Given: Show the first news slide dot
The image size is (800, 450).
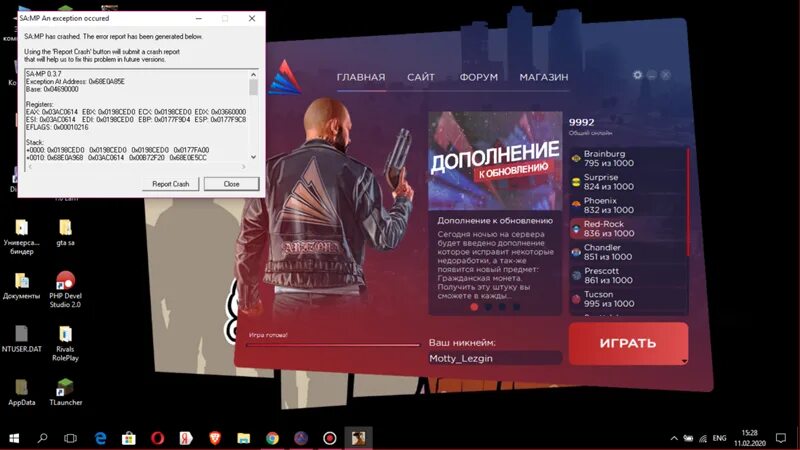Looking at the screenshot, I should coord(474,307).
